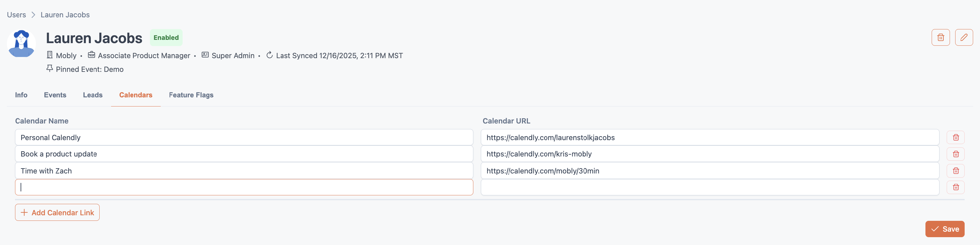Open the Info tab

tap(21, 95)
